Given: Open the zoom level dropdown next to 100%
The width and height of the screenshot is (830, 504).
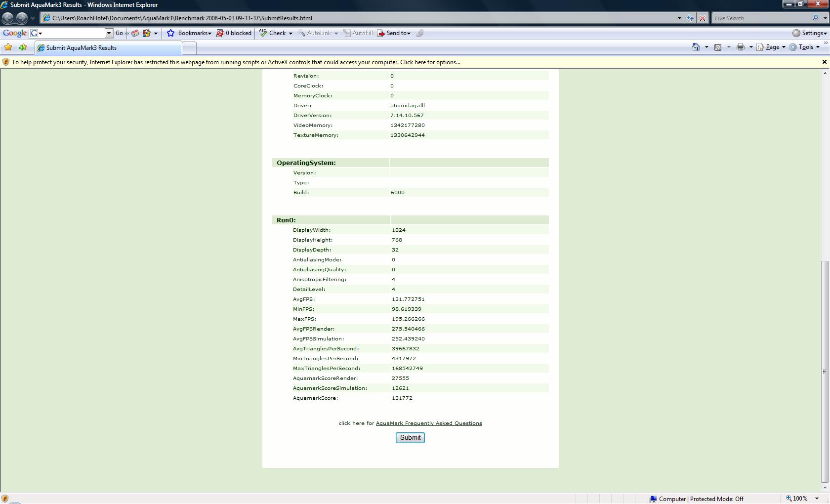Looking at the screenshot, I should (817, 499).
